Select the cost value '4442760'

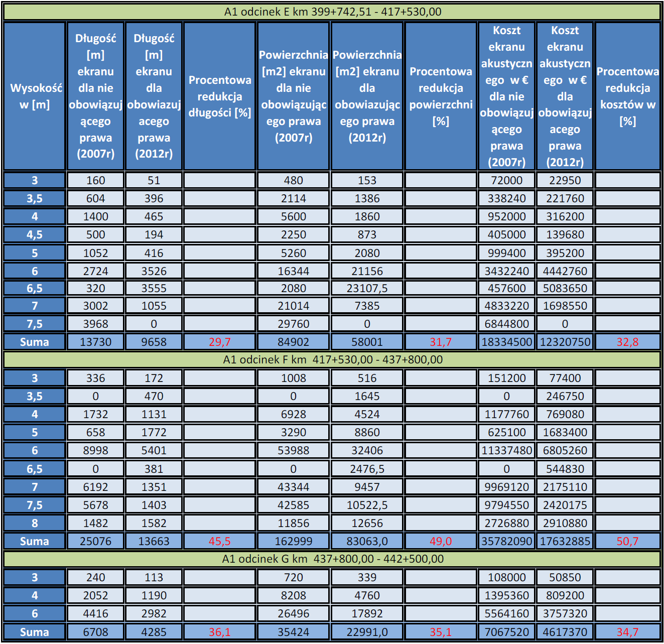pos(565,271)
